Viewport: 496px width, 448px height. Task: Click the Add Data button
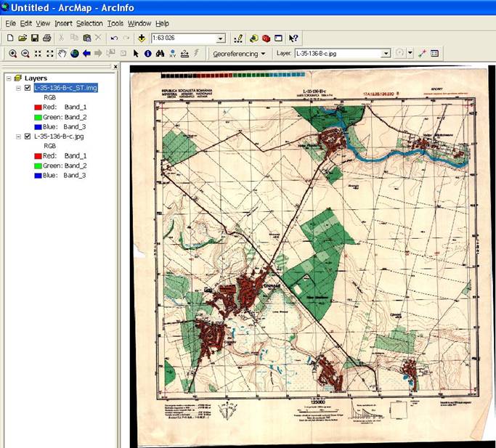click(x=141, y=38)
